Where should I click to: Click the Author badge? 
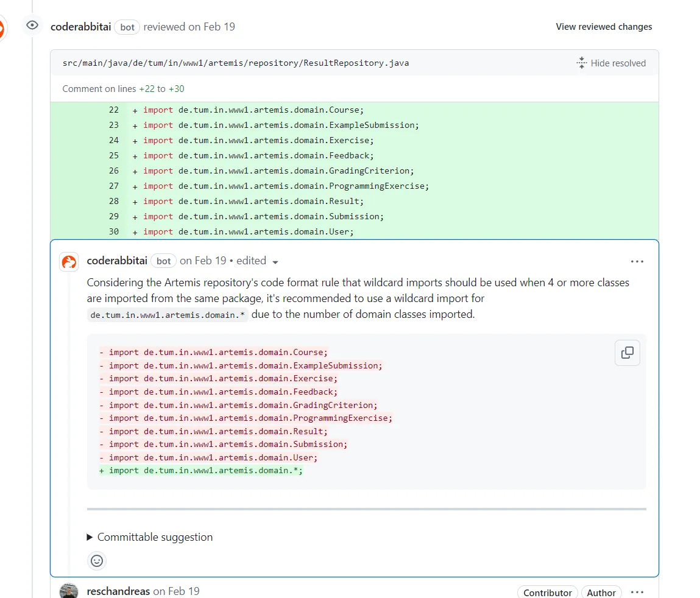point(601,593)
